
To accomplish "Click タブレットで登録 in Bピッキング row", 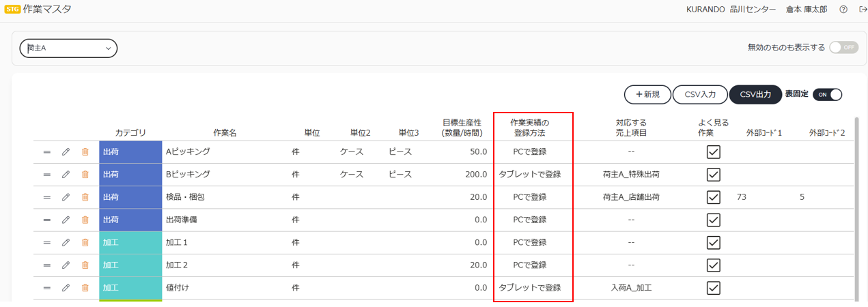I will 530,174.
